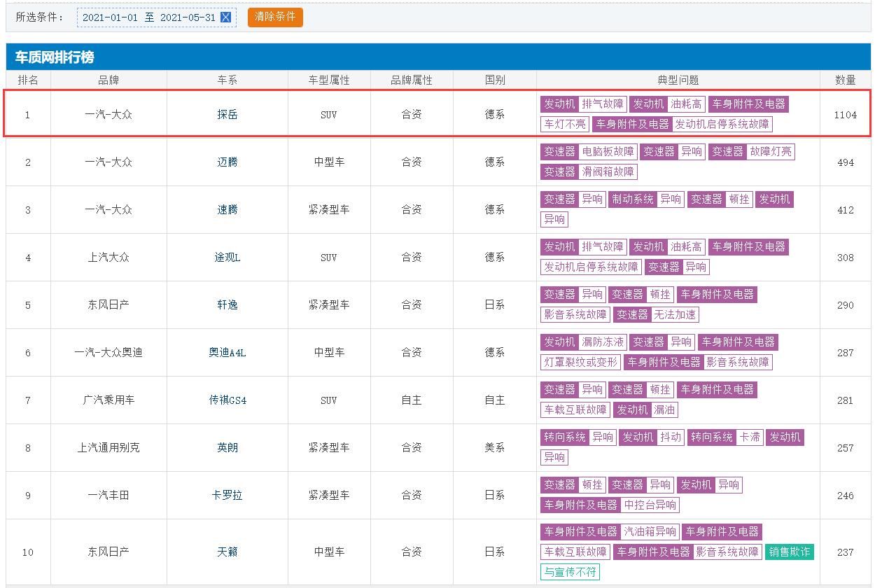Click the 制动系统 issue tag
This screenshot has width=875, height=588.
[x=632, y=199]
